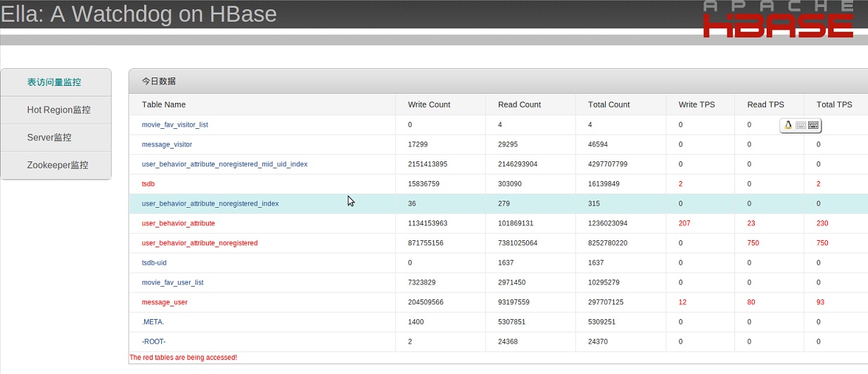Open the movie_fav_visitor_list table link
Screen dimensions: 868x374
174,125
